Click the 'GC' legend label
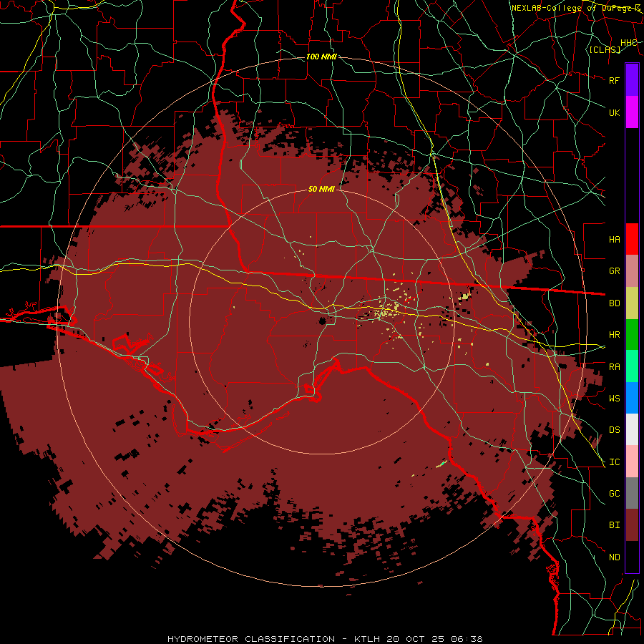Viewport: 644px width, 644px height. (614, 494)
